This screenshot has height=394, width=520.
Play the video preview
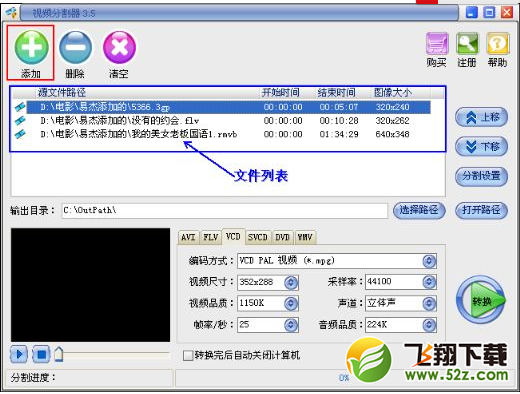pyautogui.click(x=19, y=354)
